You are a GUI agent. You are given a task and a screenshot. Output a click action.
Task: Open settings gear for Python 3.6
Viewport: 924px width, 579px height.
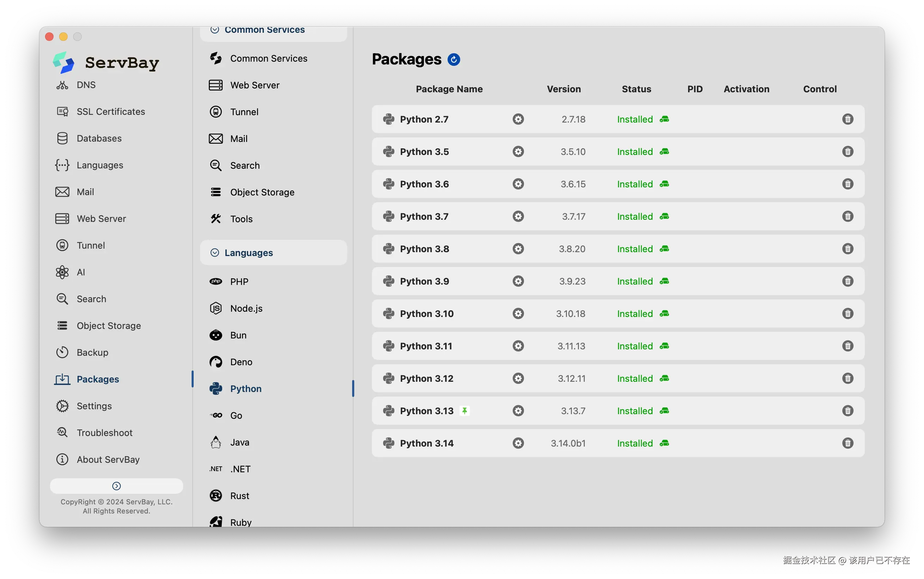pyautogui.click(x=518, y=184)
